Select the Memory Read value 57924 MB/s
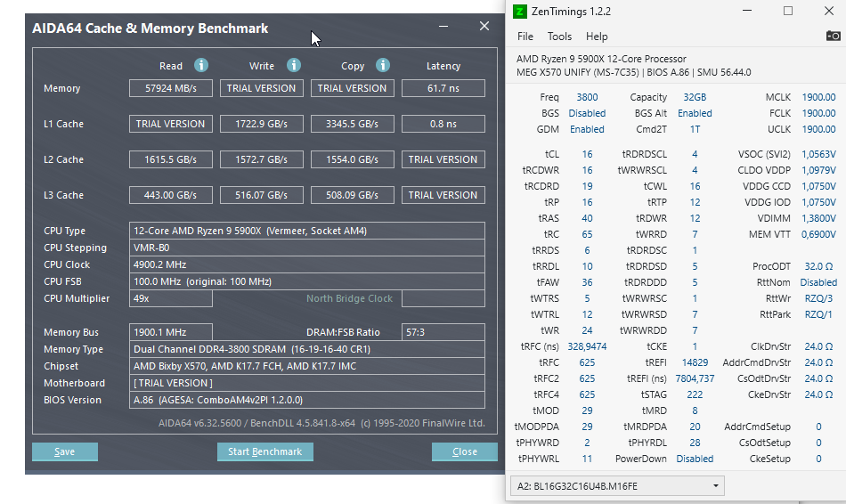Image resolution: width=846 pixels, height=504 pixels. pos(170,88)
